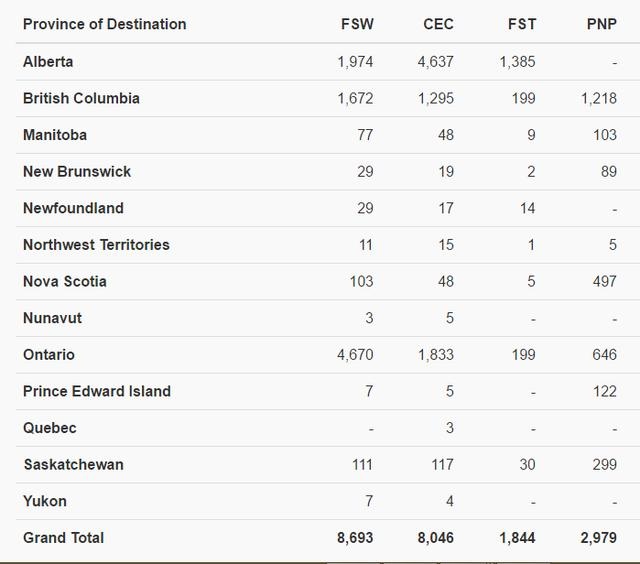Click Ontario's FSW value 4,670
This screenshot has height=564, width=640.
(x=355, y=355)
